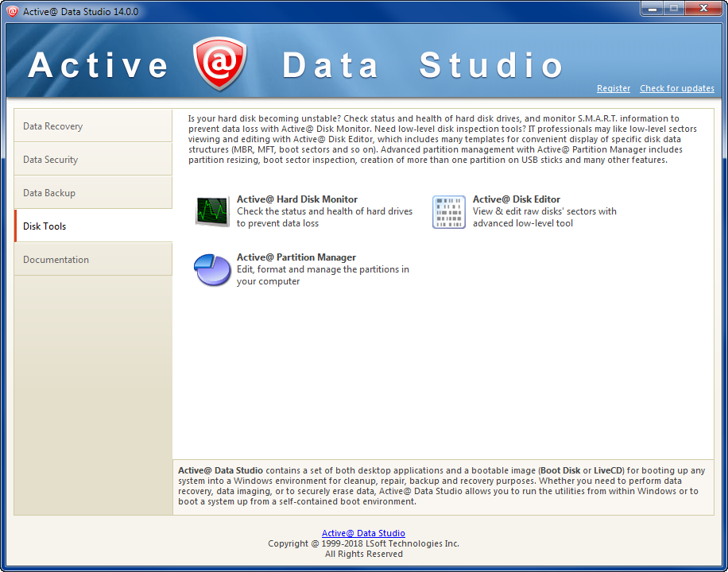Open Active@ Hard Disk Monitor via its icon
Viewport: 728px width, 572px height.
click(x=212, y=211)
